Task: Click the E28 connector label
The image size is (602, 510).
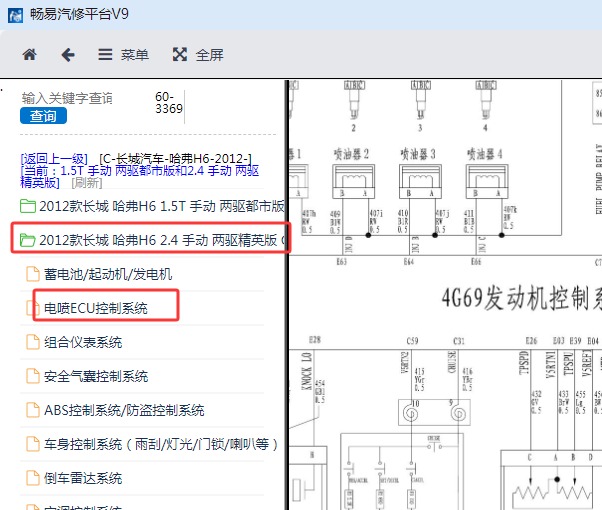Action: coord(315,340)
